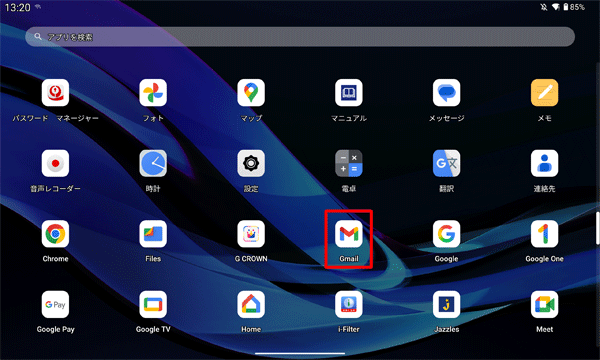
Task: Open Google Meet app
Action: (x=545, y=305)
